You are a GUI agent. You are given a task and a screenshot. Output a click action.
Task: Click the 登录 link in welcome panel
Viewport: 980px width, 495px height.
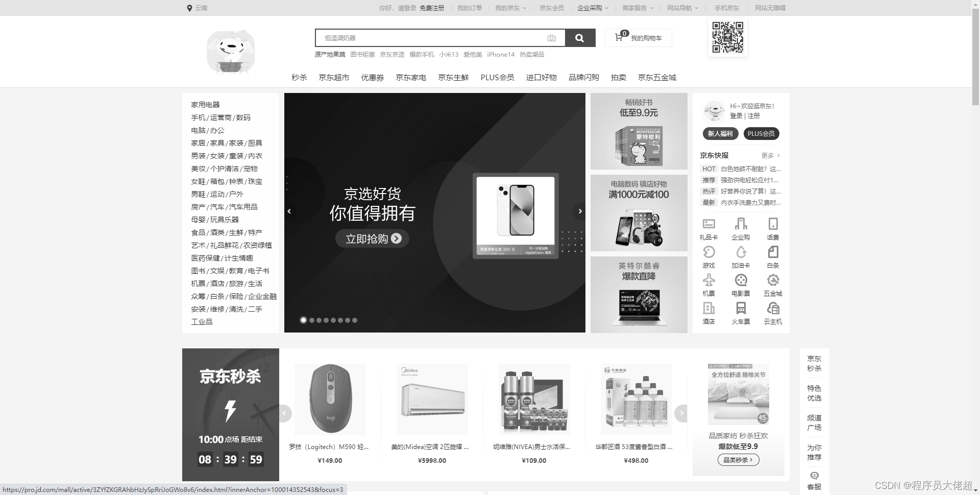coord(736,116)
